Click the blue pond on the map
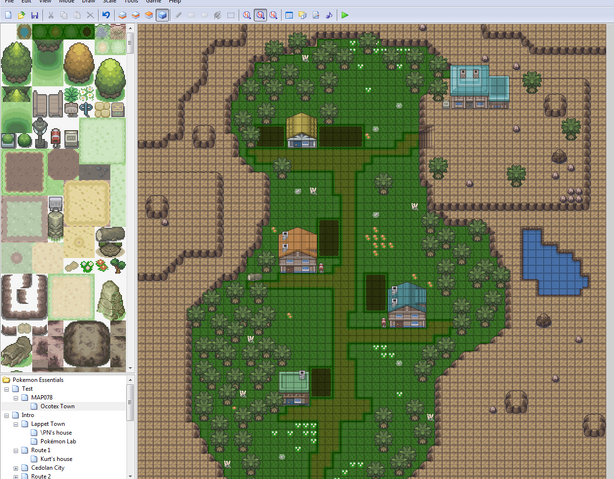 pos(553,263)
